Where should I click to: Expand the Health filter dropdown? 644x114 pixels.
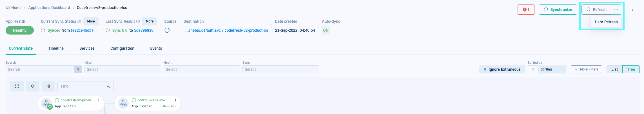coord(202,69)
